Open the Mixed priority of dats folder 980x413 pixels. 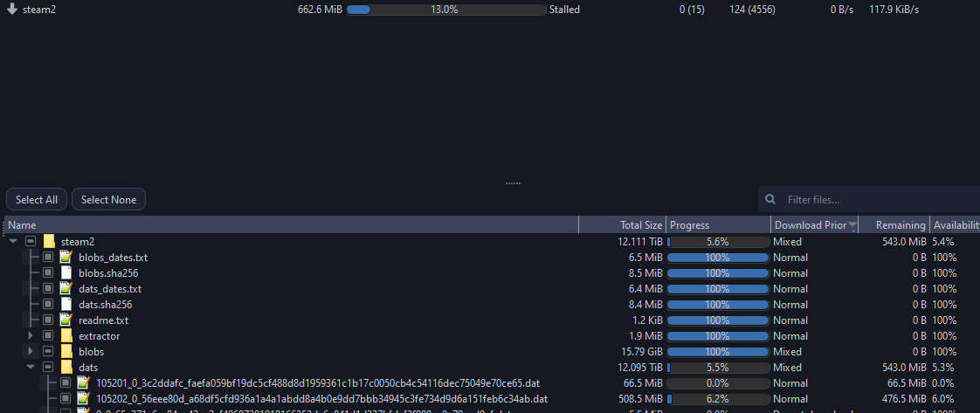click(x=788, y=368)
